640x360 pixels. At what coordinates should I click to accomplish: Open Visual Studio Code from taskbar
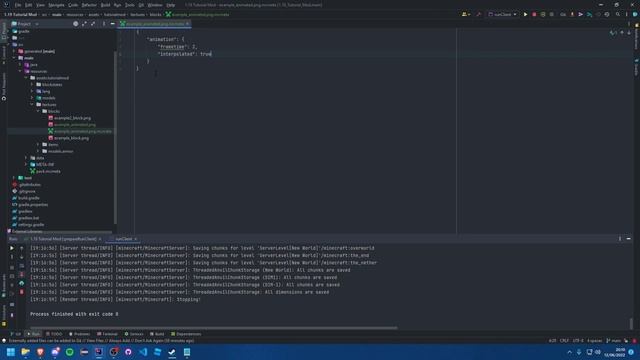[143, 352]
